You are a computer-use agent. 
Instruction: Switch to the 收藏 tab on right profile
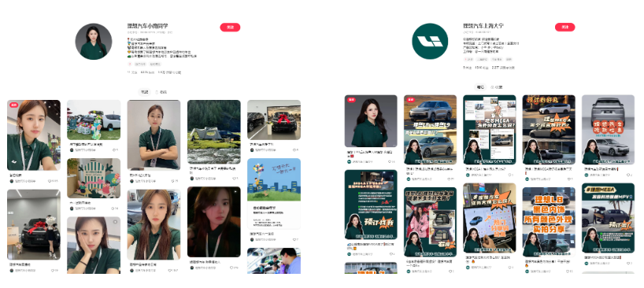click(x=496, y=87)
